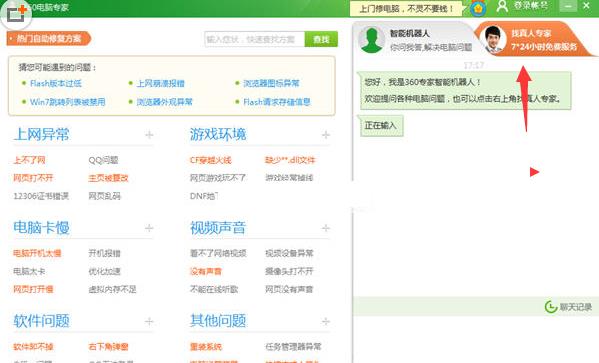Select the 主页被篡改 fix

click(108, 178)
